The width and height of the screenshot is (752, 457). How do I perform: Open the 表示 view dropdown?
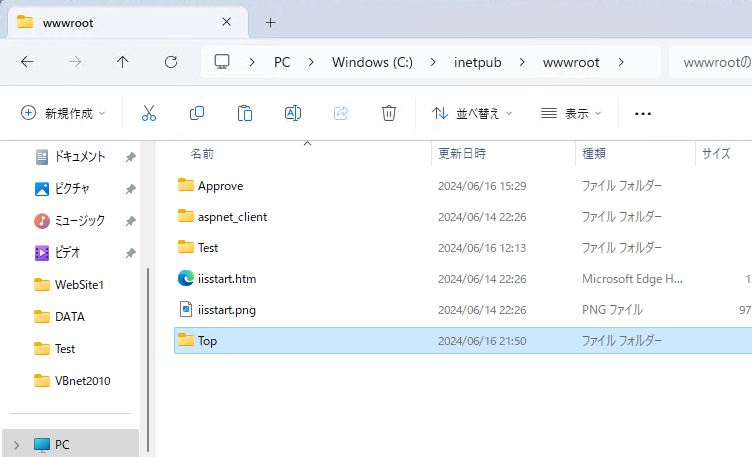click(571, 113)
